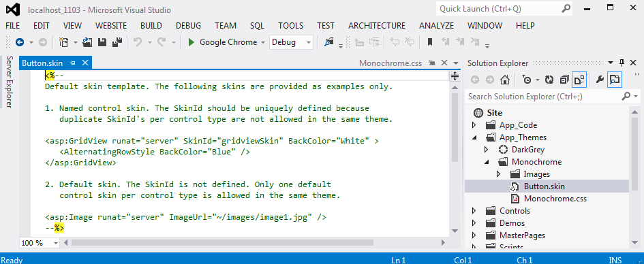
Task: Select the Button.skin tree item
Action: (547, 186)
